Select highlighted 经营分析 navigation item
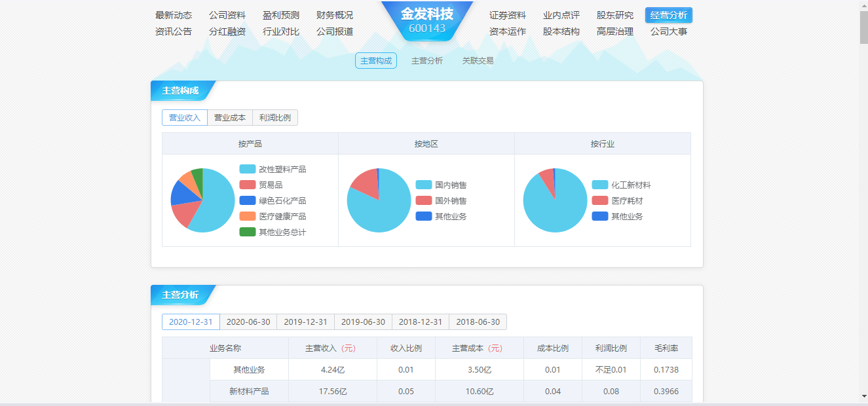This screenshot has height=406, width=868. tap(669, 15)
